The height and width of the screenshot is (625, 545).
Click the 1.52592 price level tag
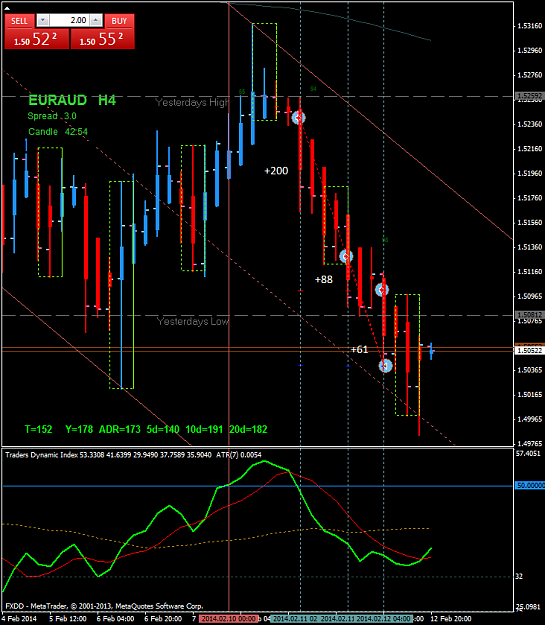click(529, 96)
